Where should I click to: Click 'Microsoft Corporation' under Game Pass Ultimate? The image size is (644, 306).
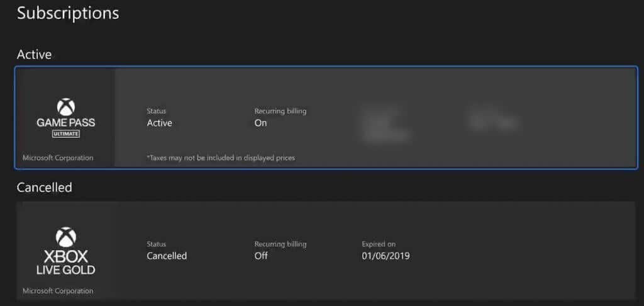(58, 157)
